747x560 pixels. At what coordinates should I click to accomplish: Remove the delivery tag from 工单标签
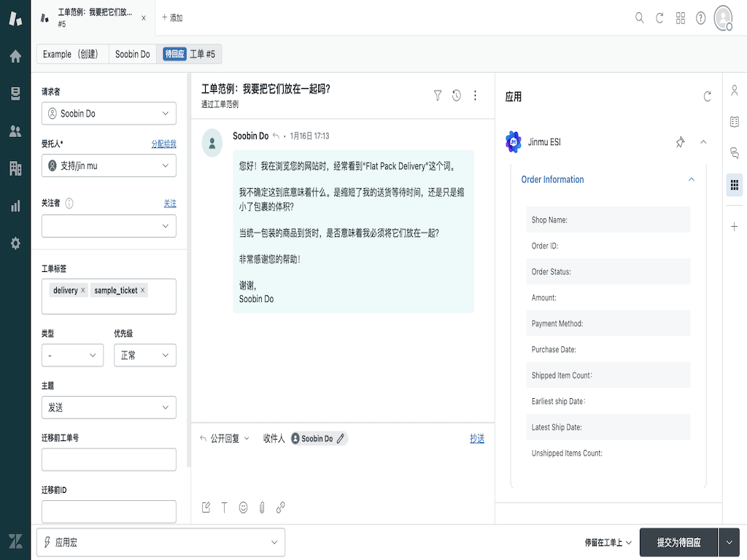pyautogui.click(x=82, y=290)
